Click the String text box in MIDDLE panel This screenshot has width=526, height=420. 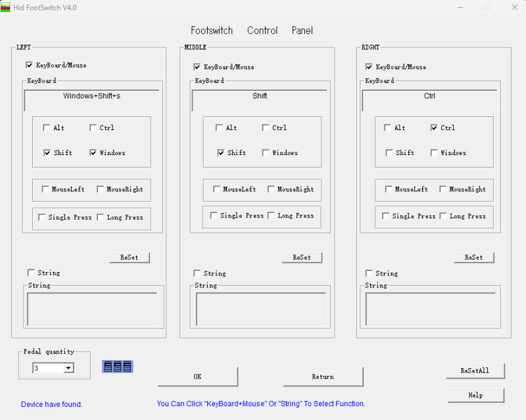261,309
